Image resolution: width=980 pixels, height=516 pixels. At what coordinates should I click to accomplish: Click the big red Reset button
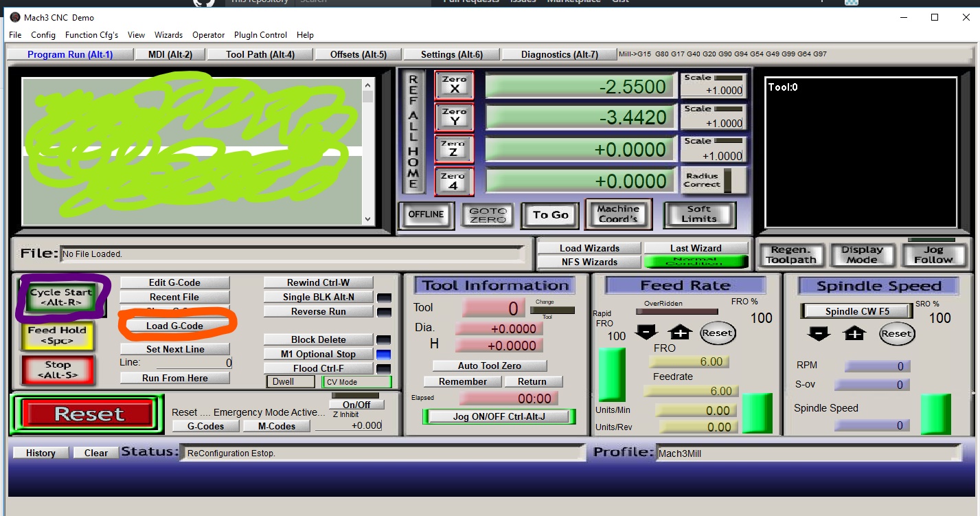click(88, 414)
